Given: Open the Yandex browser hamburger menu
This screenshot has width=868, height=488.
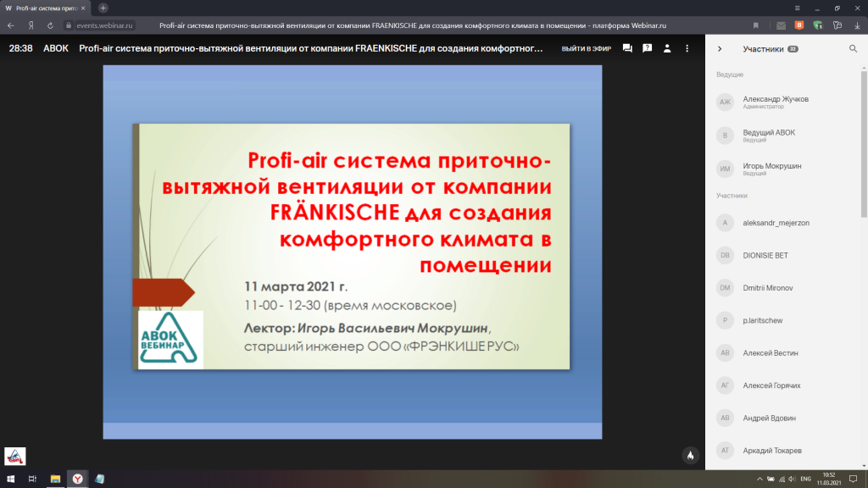Looking at the screenshot, I should pyautogui.click(x=797, y=8).
